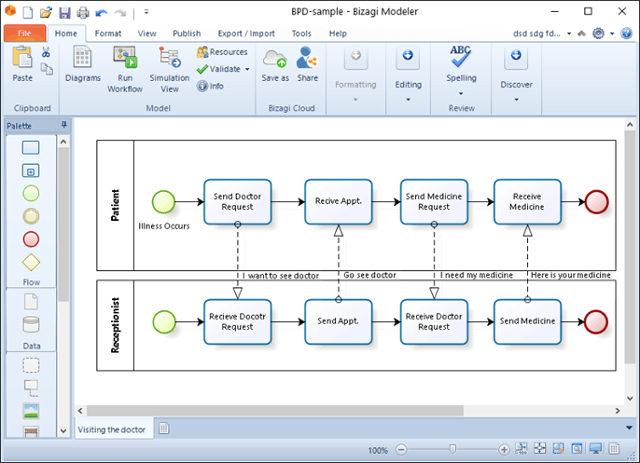Pick the End Event red circle in palette
This screenshot has width=640, height=463.
click(x=31, y=239)
